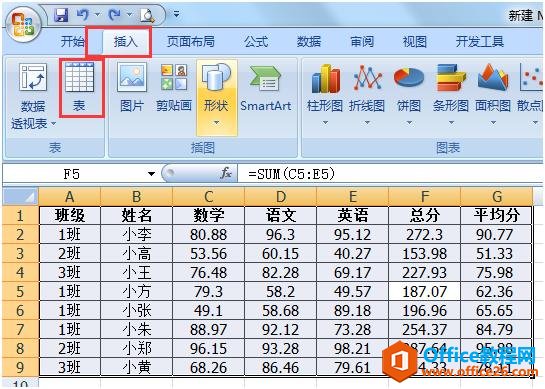The width and height of the screenshot is (545, 389).
Task: Expand the 形状 dropdown arrow
Action: 217,123
